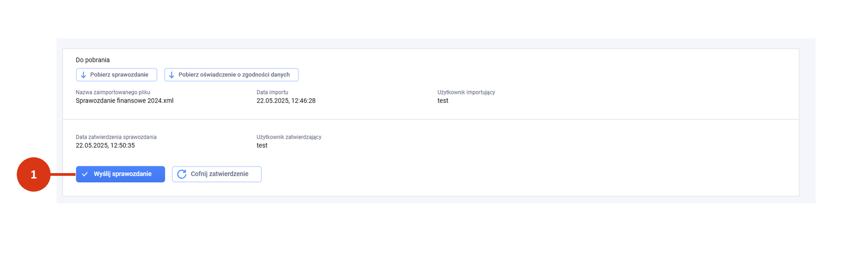The image size is (868, 254).
Task: Click checkmark icon on Wyślij sprawozdanie
Action: (85, 174)
